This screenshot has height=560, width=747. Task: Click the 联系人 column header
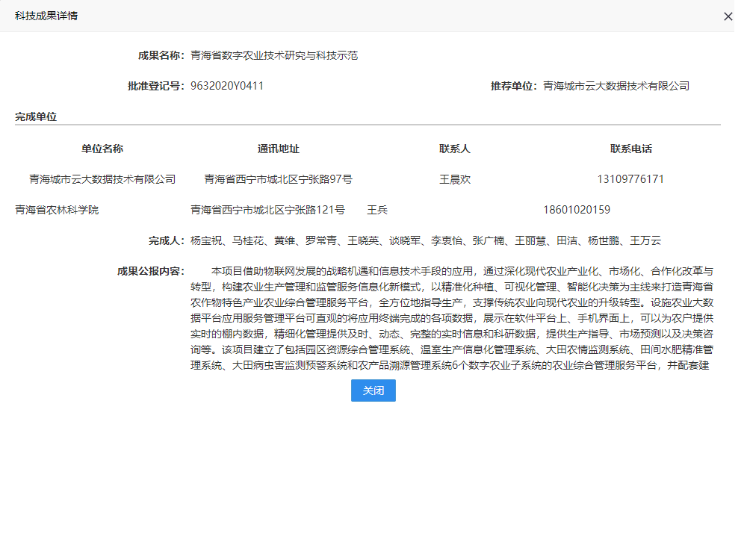pyautogui.click(x=455, y=149)
